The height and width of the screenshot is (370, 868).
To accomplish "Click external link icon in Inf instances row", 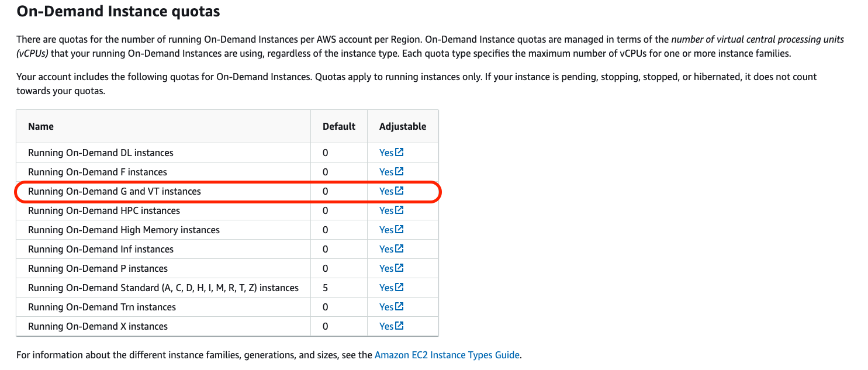I will point(399,249).
